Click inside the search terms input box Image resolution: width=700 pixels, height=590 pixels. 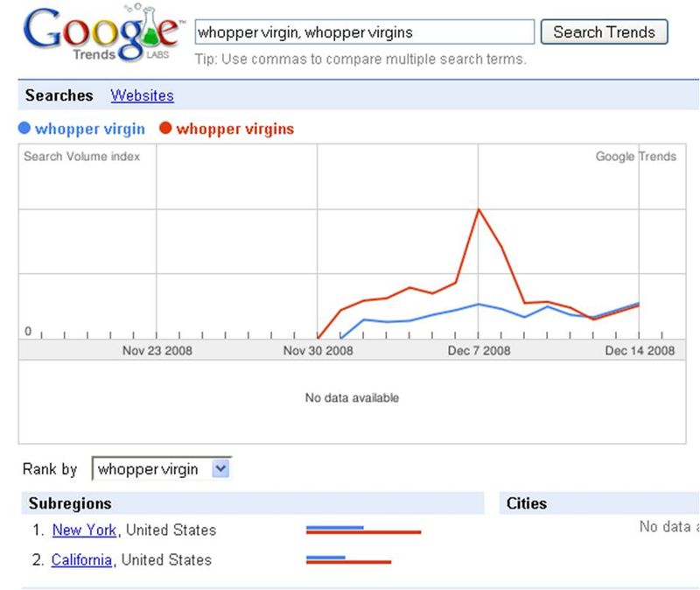pos(363,32)
